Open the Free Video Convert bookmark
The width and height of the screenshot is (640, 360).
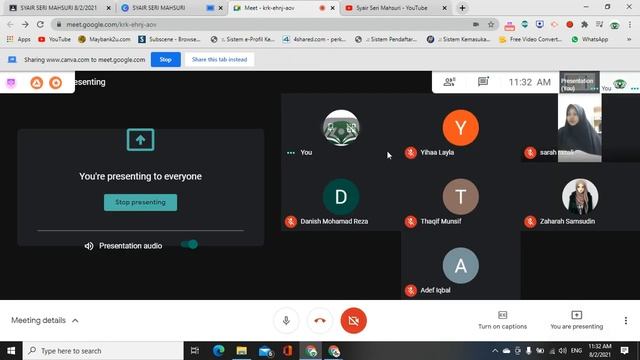click(531, 40)
